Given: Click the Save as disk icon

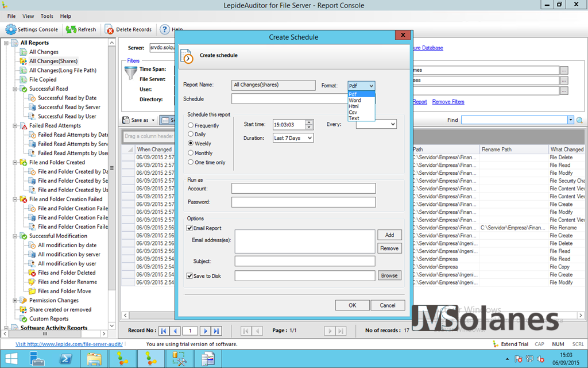Looking at the screenshot, I should coord(126,120).
